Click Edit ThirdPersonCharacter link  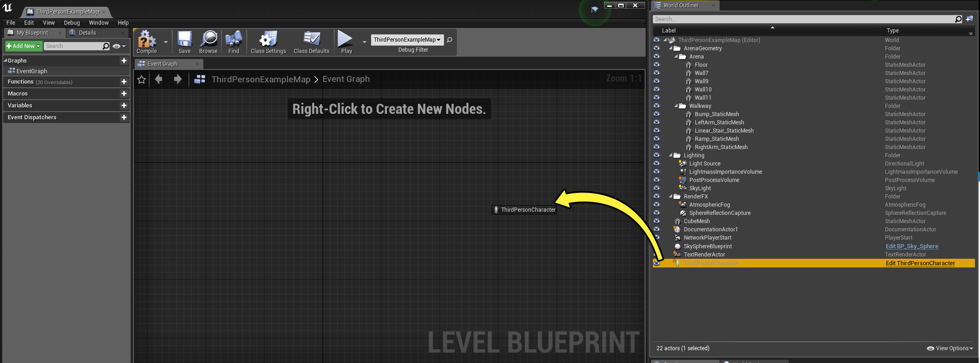tap(920, 263)
